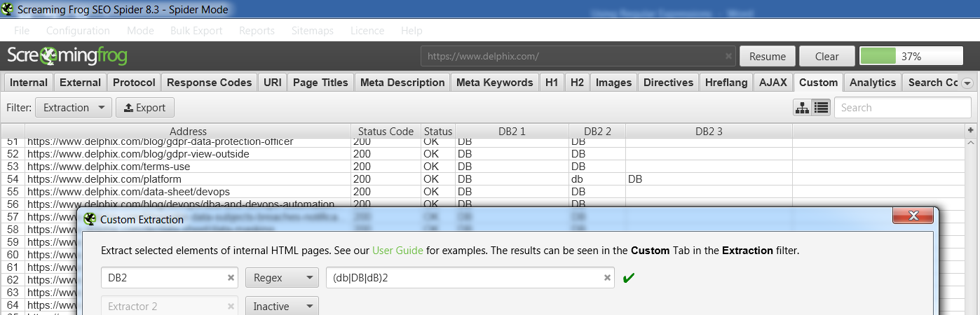Image resolution: width=980 pixels, height=315 pixels.
Task: Click the add column plus icon
Action: (970, 131)
